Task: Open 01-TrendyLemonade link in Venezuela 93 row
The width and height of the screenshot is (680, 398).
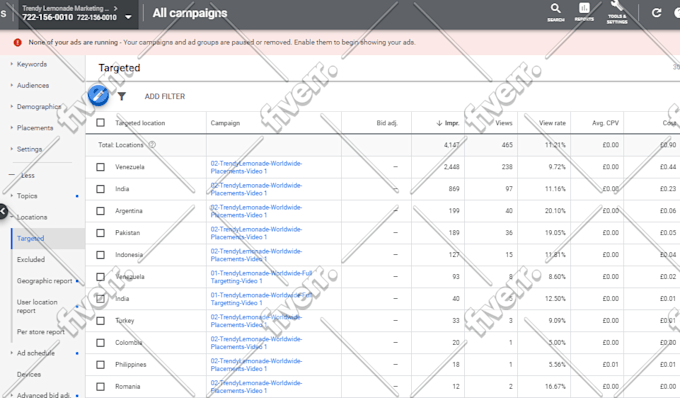Action: click(262, 277)
